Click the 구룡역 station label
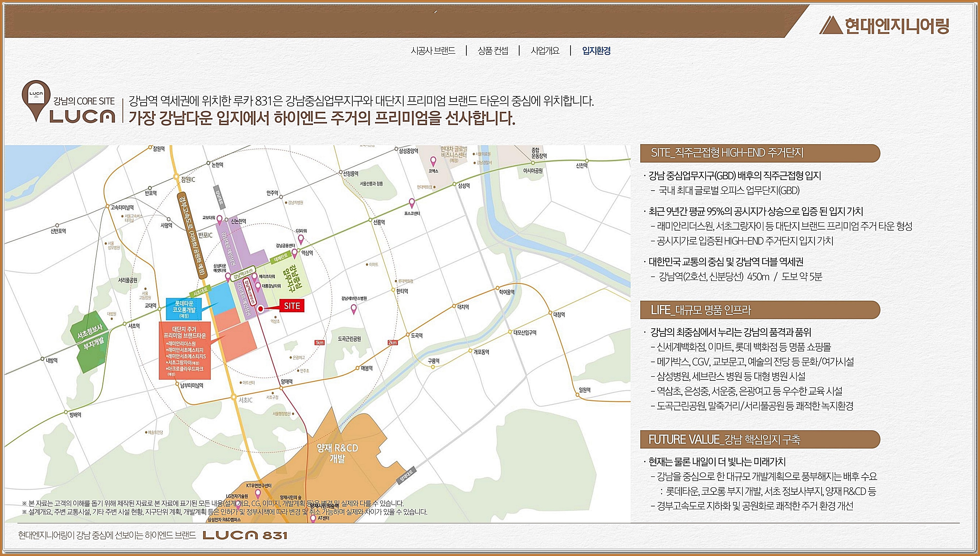980x556 pixels. 434,361
